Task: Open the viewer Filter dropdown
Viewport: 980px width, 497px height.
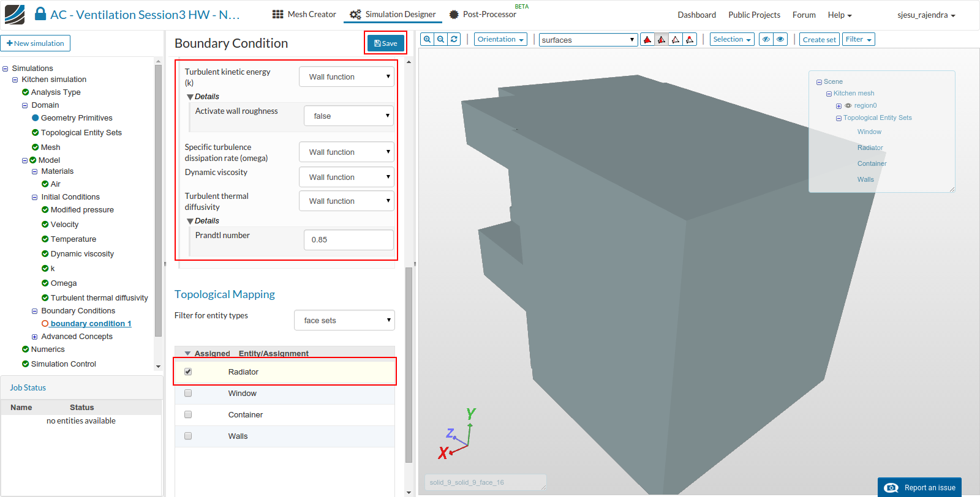Action: pos(859,39)
